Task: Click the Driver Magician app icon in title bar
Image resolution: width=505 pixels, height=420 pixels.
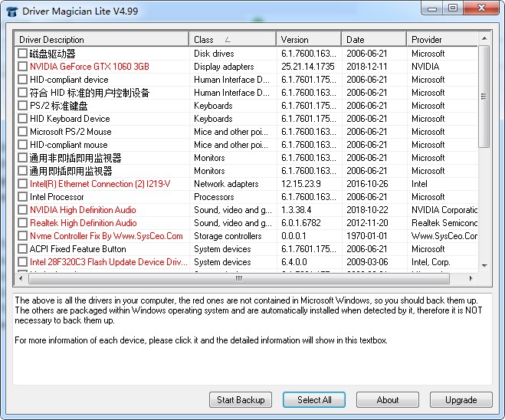Action: (x=11, y=9)
